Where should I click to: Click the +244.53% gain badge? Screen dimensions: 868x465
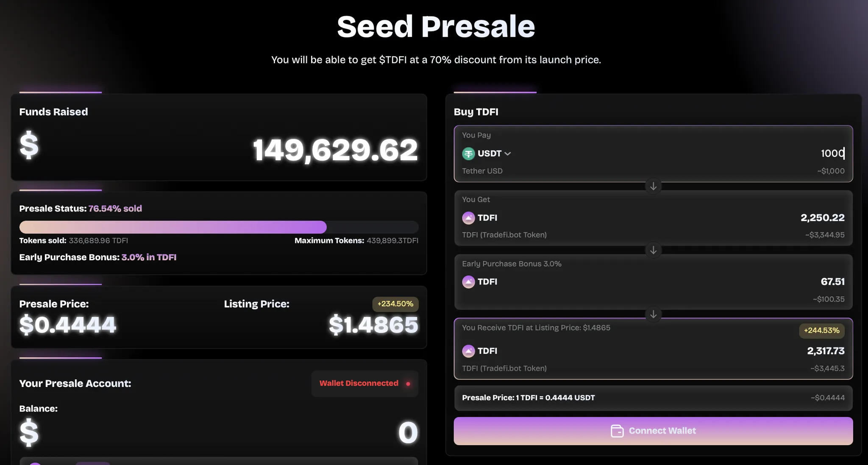tap(821, 331)
